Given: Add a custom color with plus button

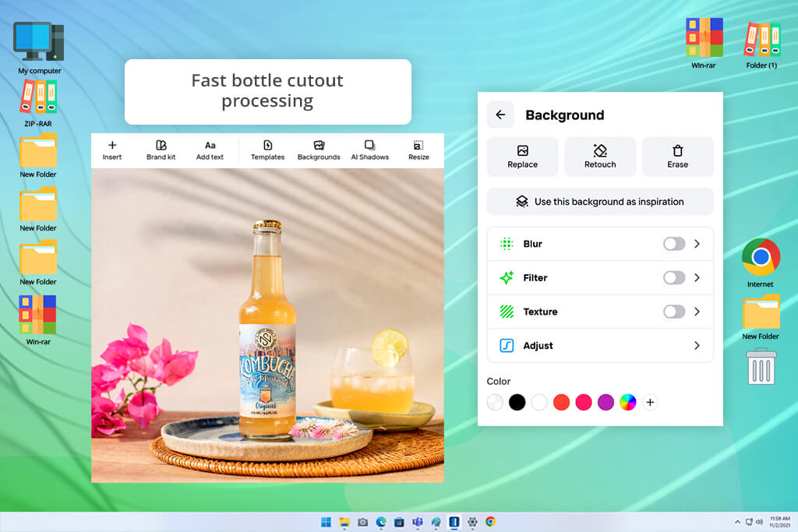Looking at the screenshot, I should (x=650, y=402).
